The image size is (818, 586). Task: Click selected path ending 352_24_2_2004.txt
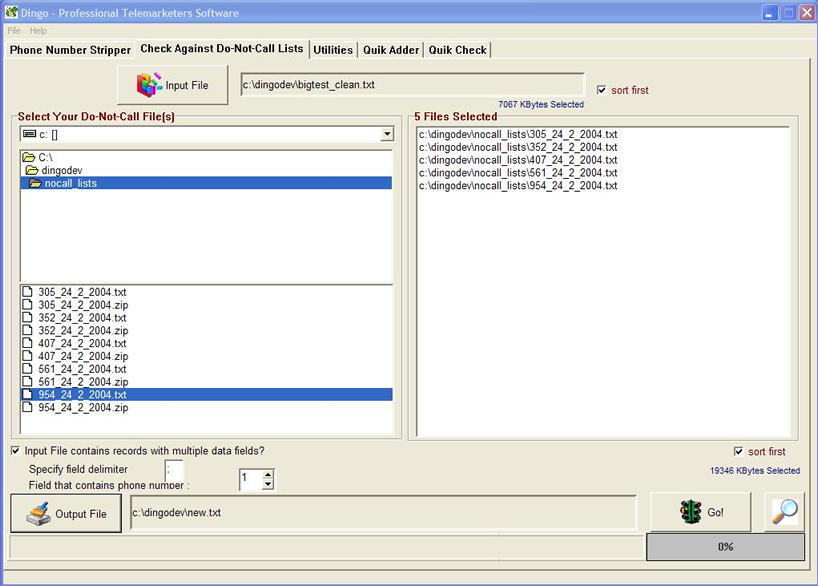(x=518, y=147)
